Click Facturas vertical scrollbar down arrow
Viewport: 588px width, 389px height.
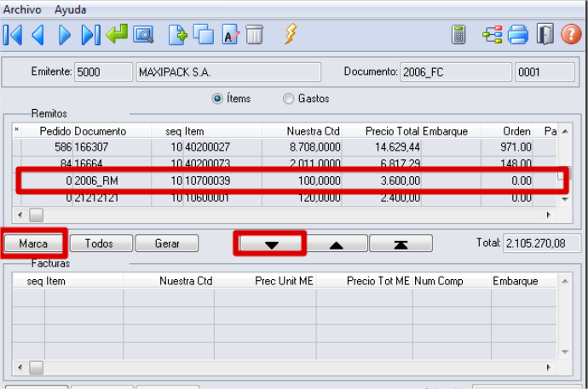pos(565,352)
